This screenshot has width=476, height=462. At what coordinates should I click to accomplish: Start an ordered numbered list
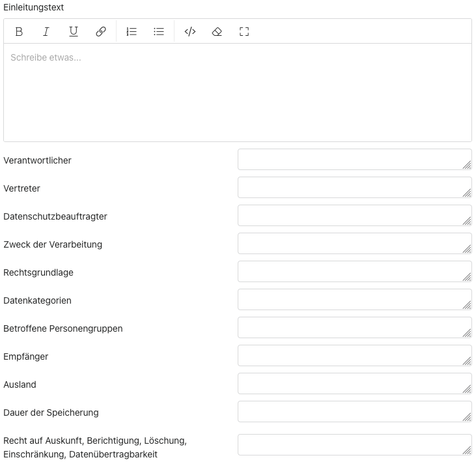[132, 31]
